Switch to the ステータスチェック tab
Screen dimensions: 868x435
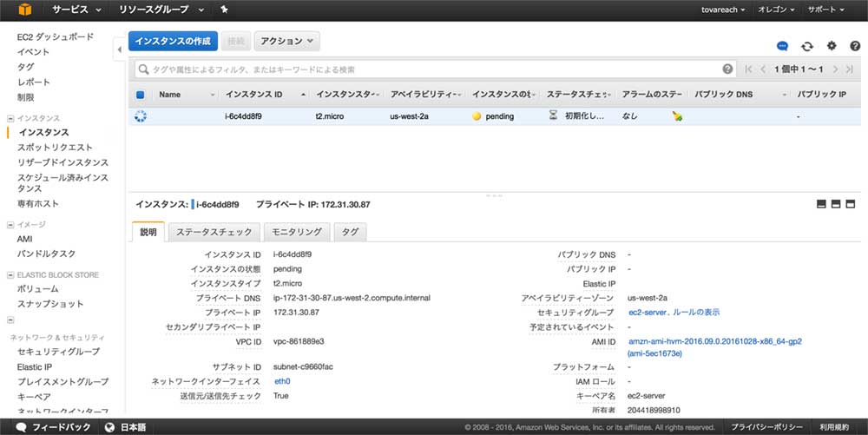point(214,232)
